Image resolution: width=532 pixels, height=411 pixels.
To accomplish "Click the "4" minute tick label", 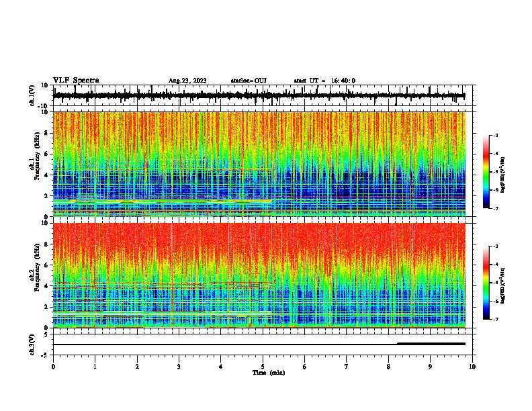I will coord(221,367).
